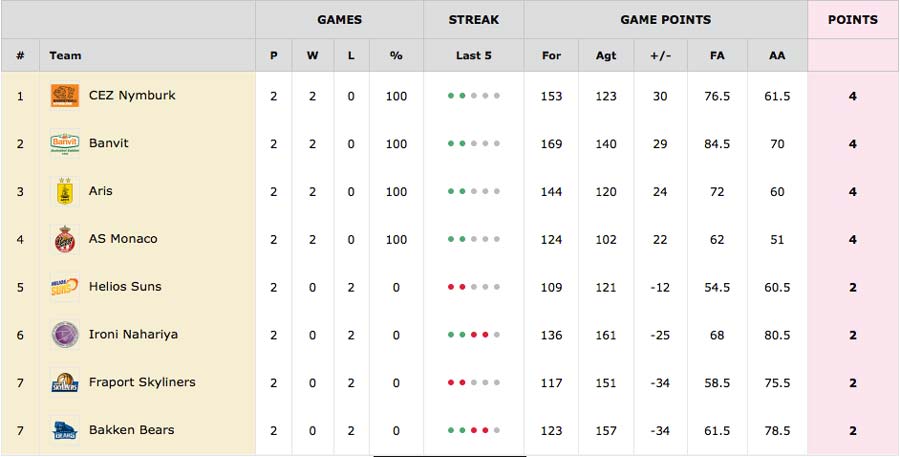
Task: Click the Bakken Bears team logo
Action: (65, 430)
